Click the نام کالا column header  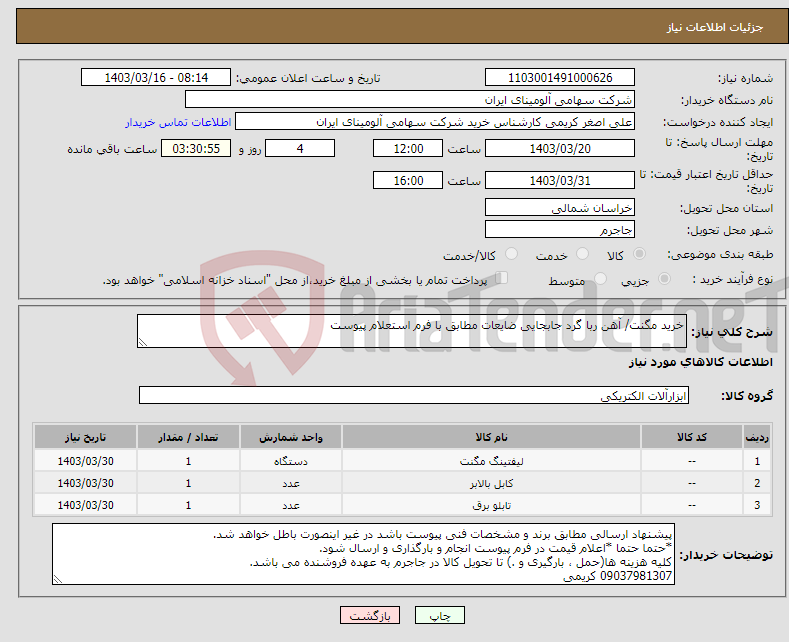click(x=491, y=437)
